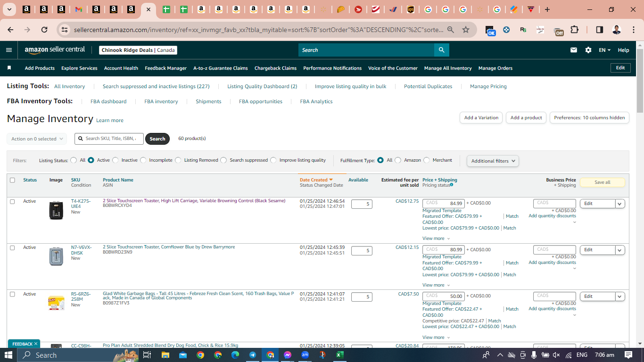Expand the Additional filters dropdown

493,161
